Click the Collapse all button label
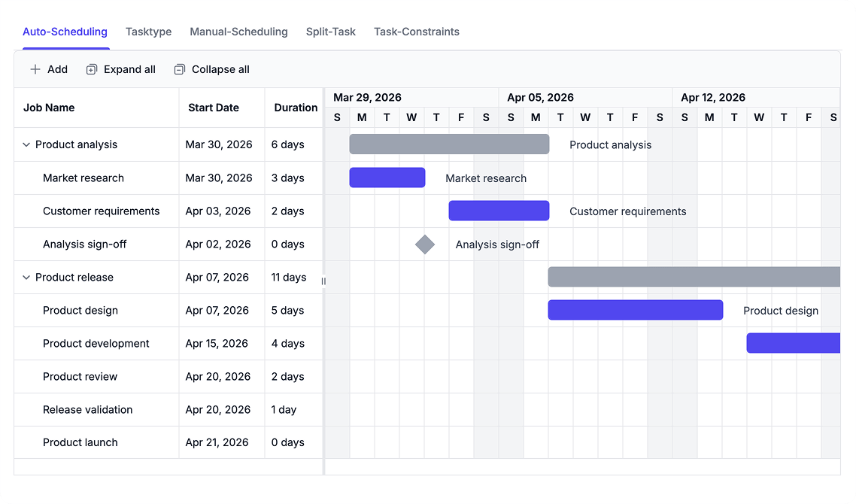This screenshot has width=856, height=504. 220,69
